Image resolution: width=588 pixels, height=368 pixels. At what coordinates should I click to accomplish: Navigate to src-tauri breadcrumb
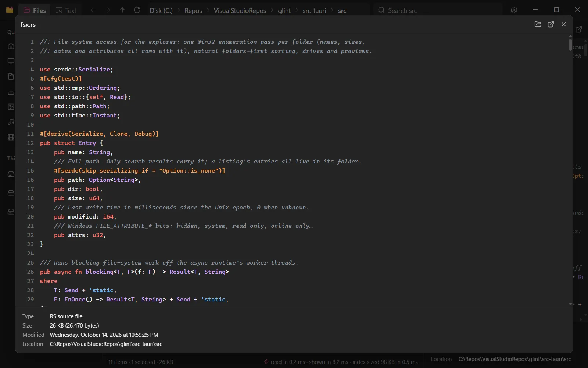tap(314, 11)
